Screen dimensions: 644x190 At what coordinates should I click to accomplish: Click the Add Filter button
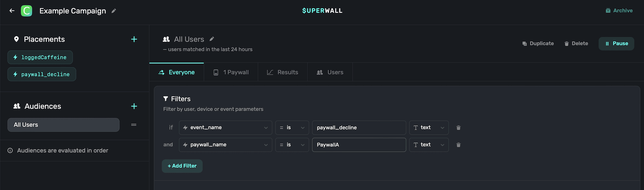point(182,166)
